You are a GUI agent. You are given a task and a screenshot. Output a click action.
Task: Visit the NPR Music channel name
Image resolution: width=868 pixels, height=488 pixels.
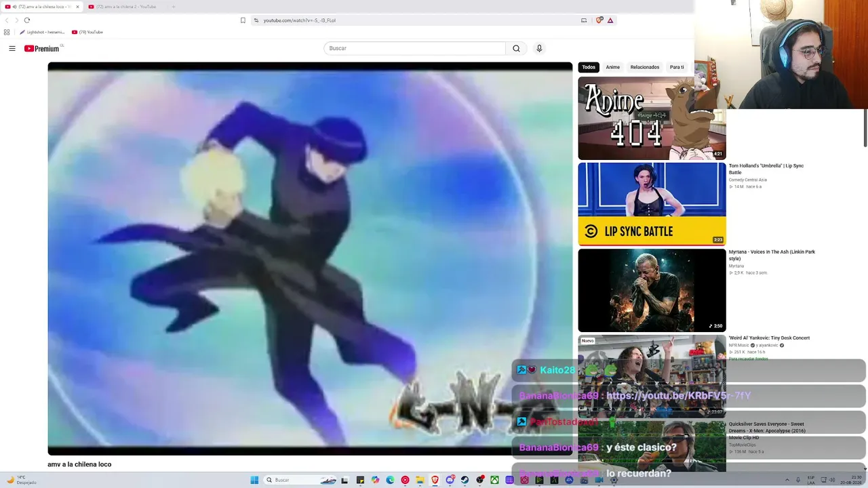coord(739,345)
